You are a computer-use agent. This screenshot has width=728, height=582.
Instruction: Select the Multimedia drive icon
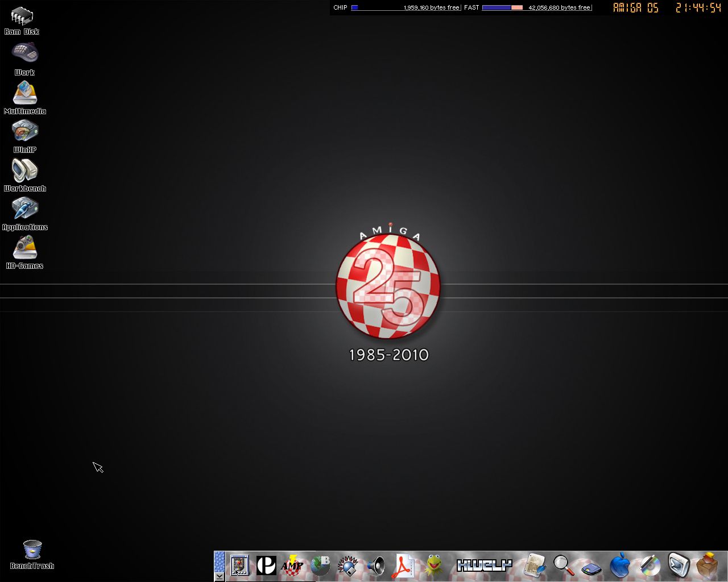(x=24, y=98)
